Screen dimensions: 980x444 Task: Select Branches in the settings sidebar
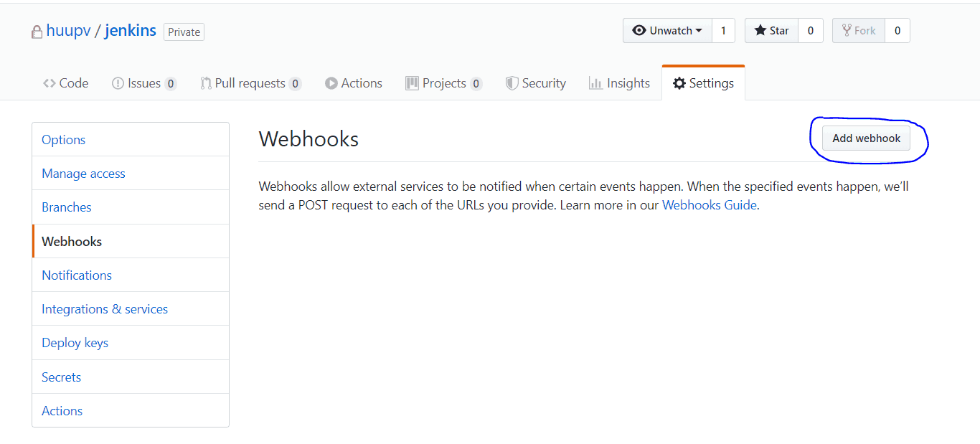pyautogui.click(x=66, y=207)
